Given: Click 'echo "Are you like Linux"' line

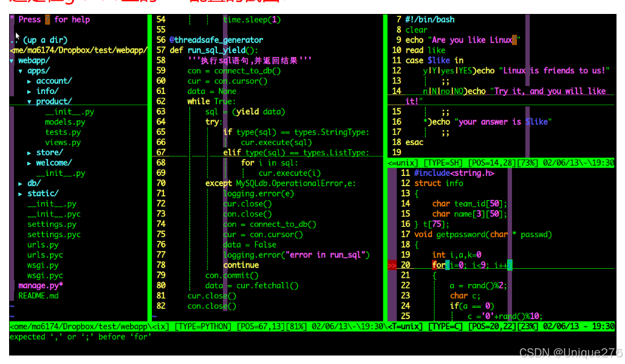Looking at the screenshot, I should [x=463, y=40].
